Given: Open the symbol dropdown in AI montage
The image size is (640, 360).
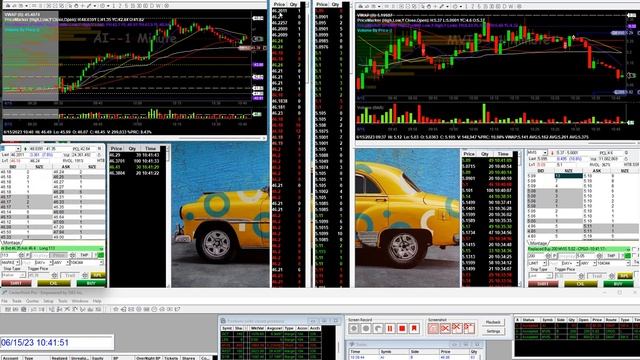Looking at the screenshot, I should tap(18, 148).
